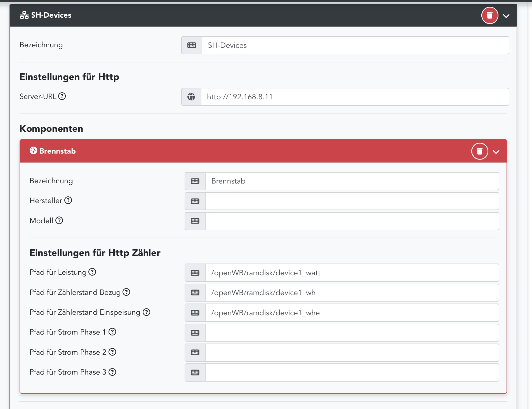
Task: Click keyboard icon beside Modell field
Action: point(195,221)
